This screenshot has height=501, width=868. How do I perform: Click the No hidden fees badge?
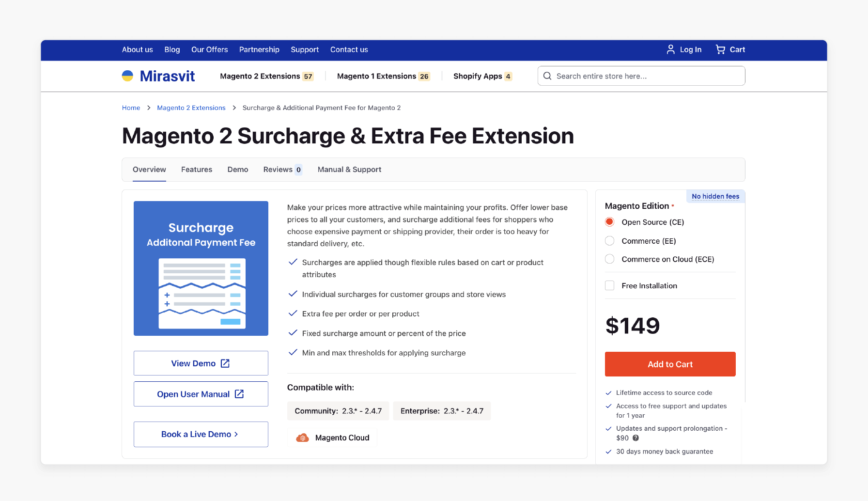tap(715, 196)
